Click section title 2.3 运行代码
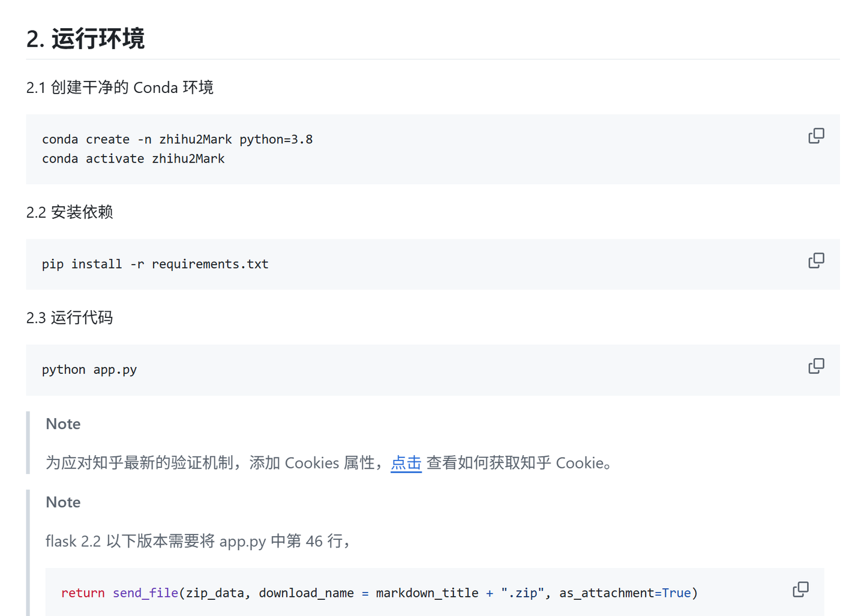This screenshot has width=864, height=616. pos(70,317)
